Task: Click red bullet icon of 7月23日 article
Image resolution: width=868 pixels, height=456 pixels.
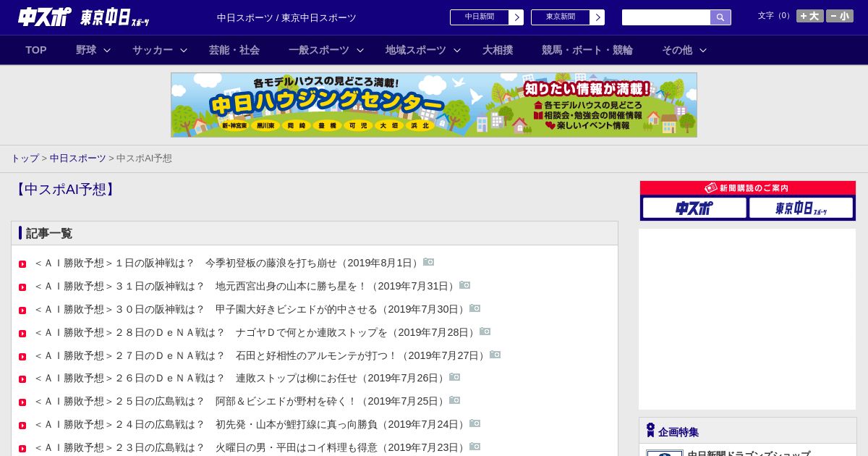Action: [22, 449]
